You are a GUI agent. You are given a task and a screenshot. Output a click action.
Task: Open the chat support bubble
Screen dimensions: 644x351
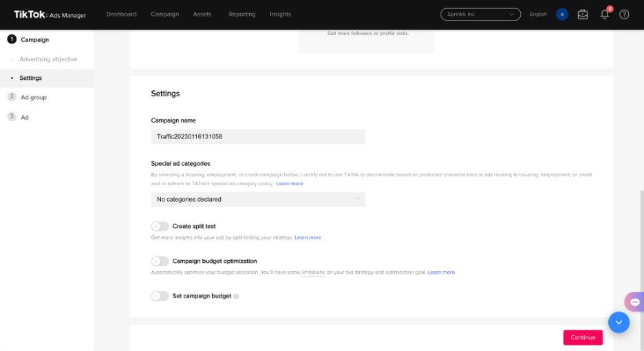[634, 302]
